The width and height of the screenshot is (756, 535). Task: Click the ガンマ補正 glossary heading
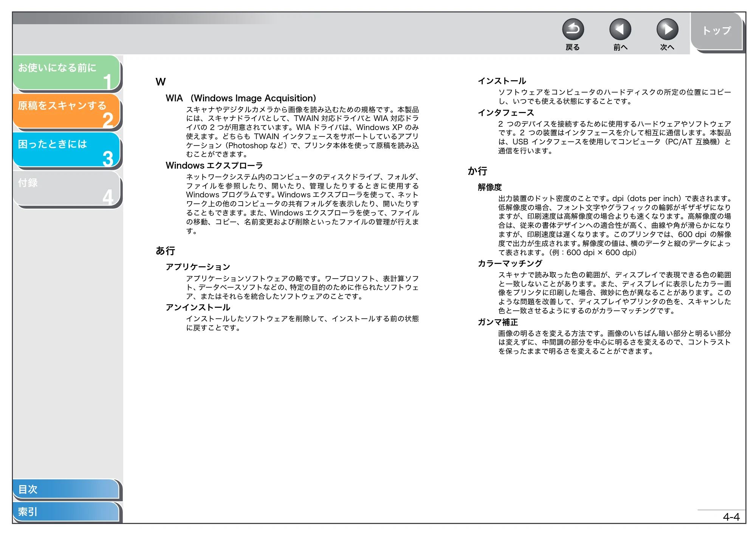tap(498, 322)
